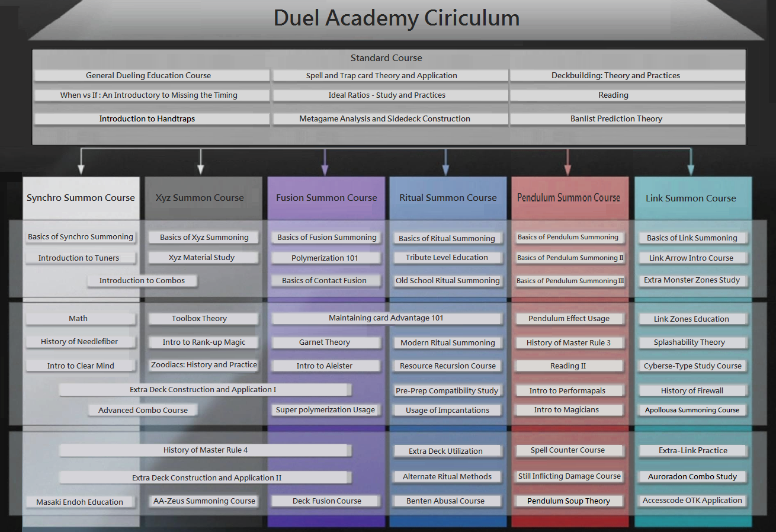Select the Pendulum Summon Course header
The width and height of the screenshot is (776, 532).
pos(569,198)
